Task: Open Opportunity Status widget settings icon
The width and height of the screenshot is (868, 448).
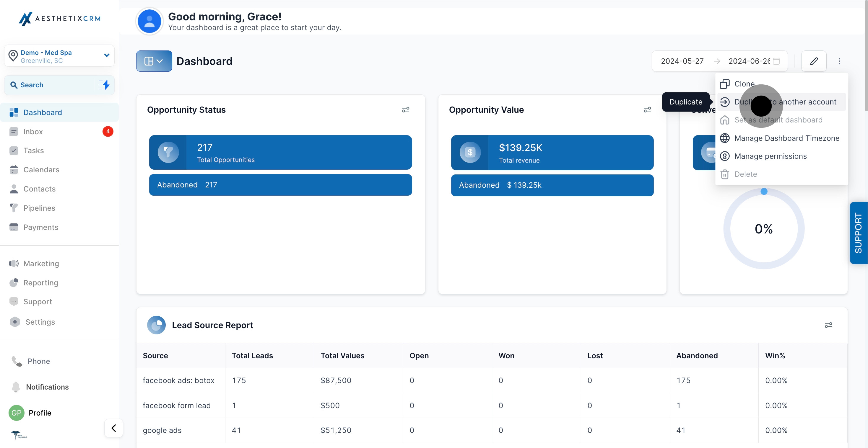Action: (405, 110)
